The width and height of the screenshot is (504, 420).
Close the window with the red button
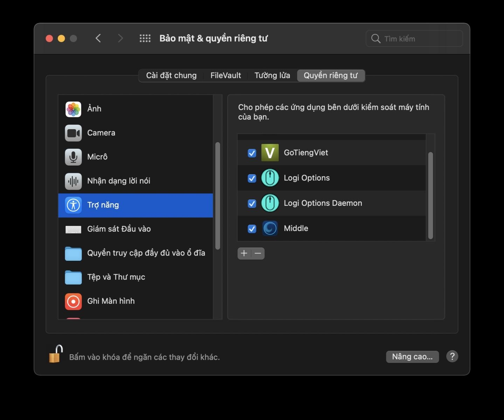click(49, 38)
